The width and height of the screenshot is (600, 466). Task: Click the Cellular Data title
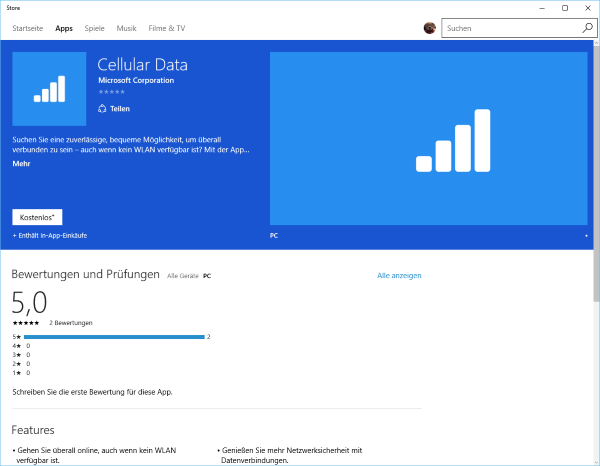coord(142,65)
